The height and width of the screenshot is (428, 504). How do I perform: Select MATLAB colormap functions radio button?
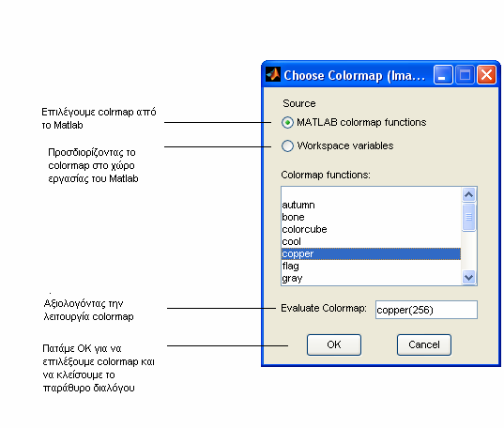click(x=287, y=123)
